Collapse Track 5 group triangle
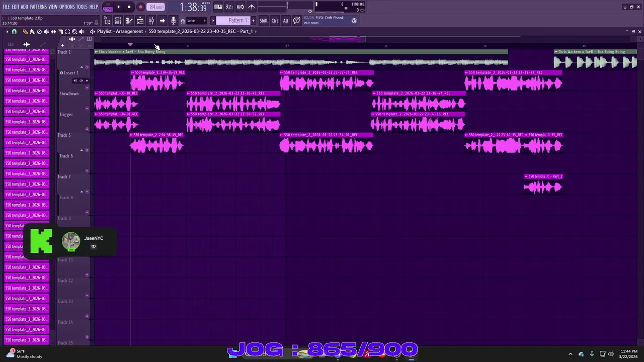Viewport: 644px width, 362px height. tap(82, 150)
